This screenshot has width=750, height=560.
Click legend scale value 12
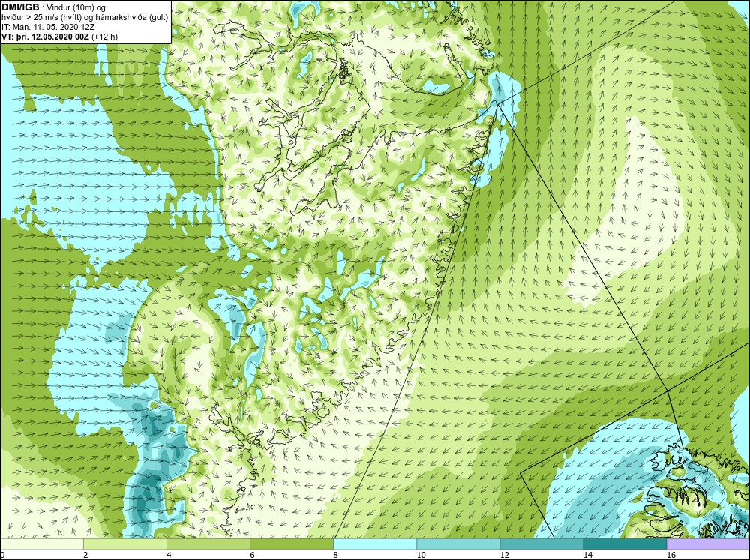coord(504,555)
